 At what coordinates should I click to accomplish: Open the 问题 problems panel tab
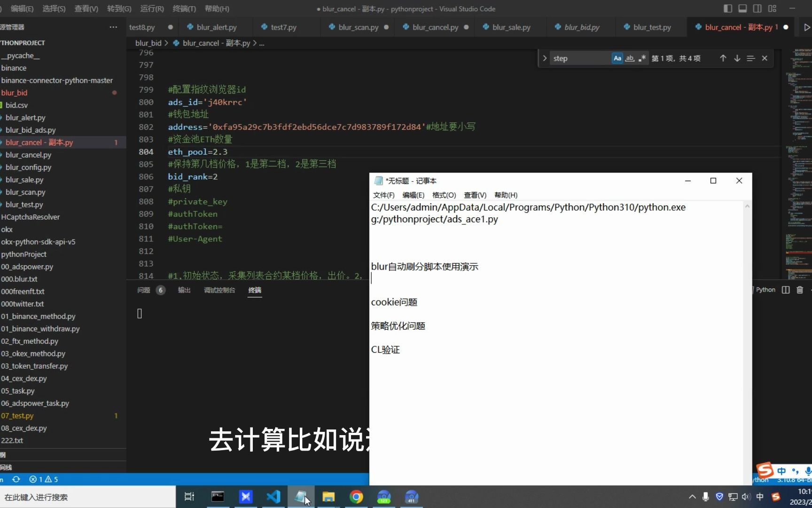144,290
